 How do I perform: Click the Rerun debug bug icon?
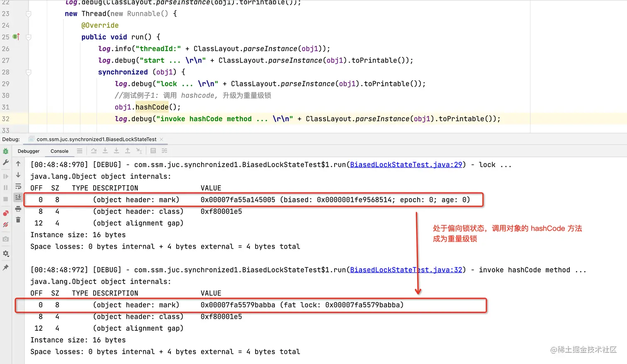click(x=6, y=151)
